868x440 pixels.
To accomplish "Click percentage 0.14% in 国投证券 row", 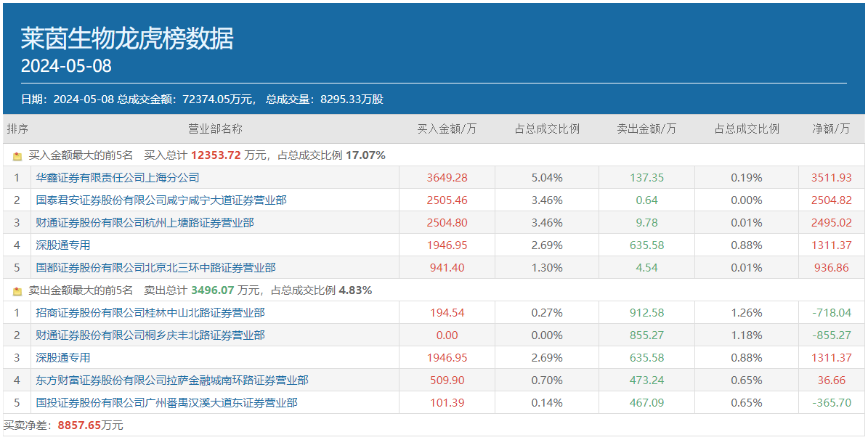I will [x=547, y=403].
